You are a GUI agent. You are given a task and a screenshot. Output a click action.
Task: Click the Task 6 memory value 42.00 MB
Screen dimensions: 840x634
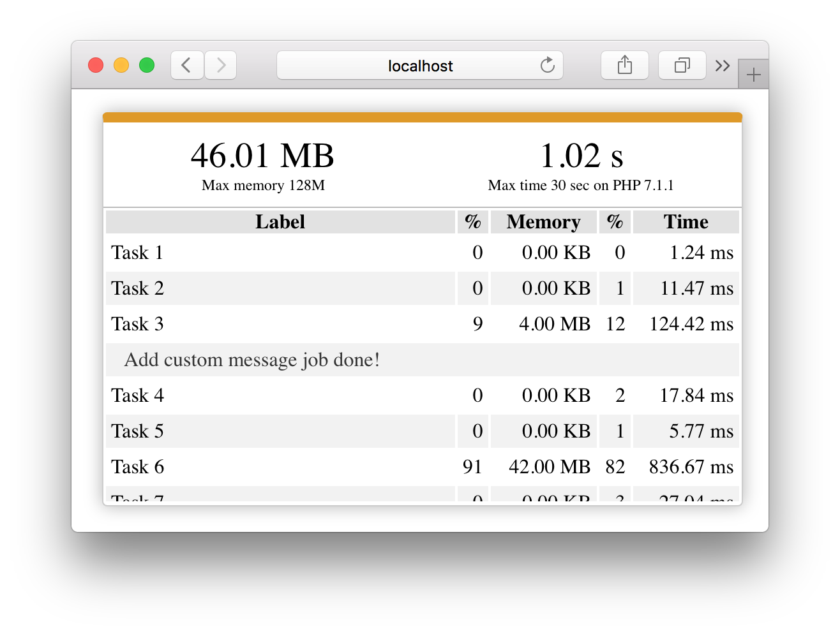point(550,466)
